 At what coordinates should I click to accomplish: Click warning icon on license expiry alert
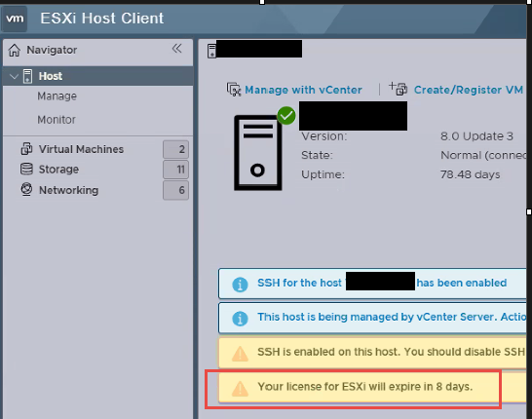coord(240,389)
